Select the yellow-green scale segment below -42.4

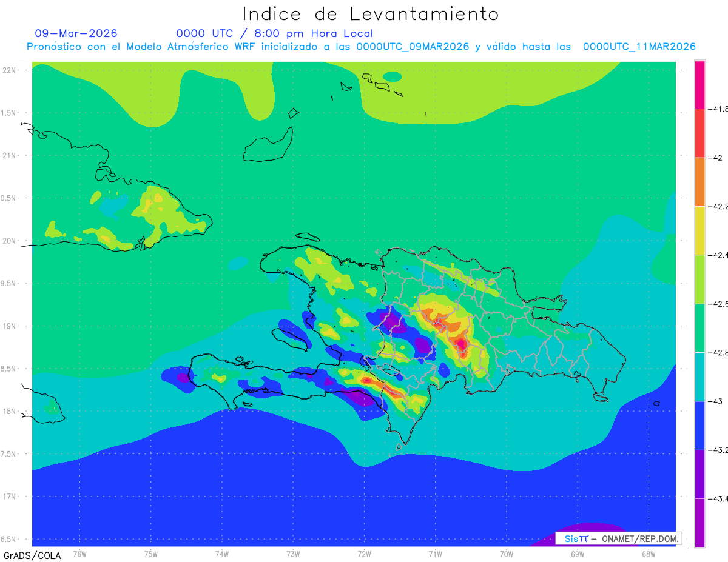[x=699, y=279]
